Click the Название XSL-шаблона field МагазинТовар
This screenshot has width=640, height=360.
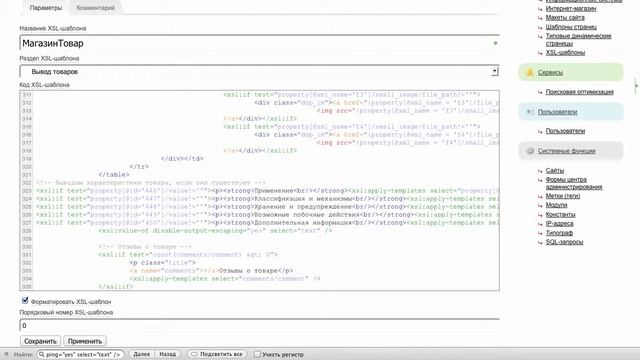click(x=259, y=43)
